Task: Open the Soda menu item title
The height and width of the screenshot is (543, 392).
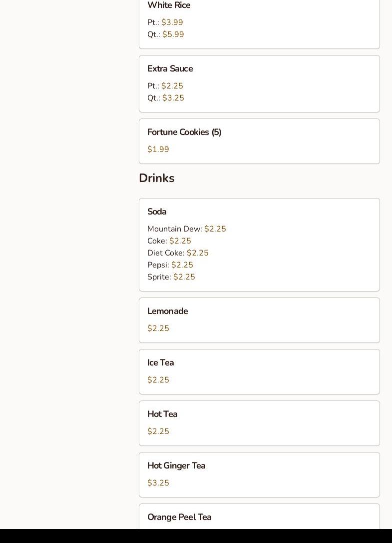Action: tap(157, 212)
